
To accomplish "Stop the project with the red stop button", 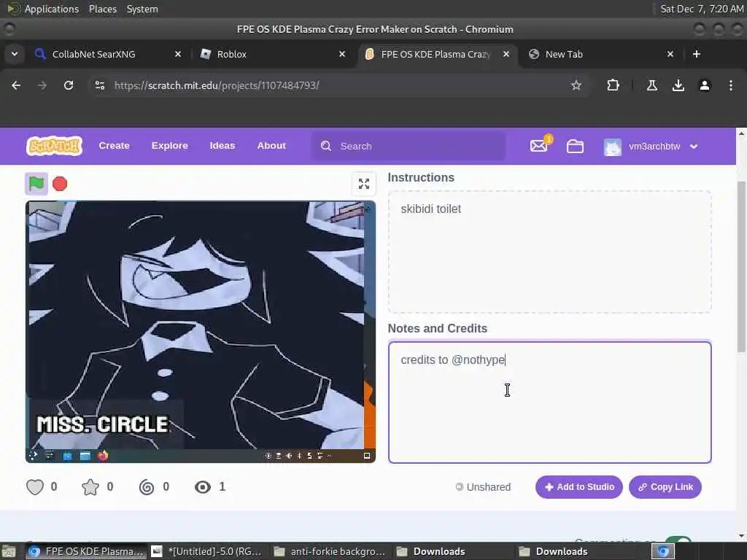I will 60,184.
